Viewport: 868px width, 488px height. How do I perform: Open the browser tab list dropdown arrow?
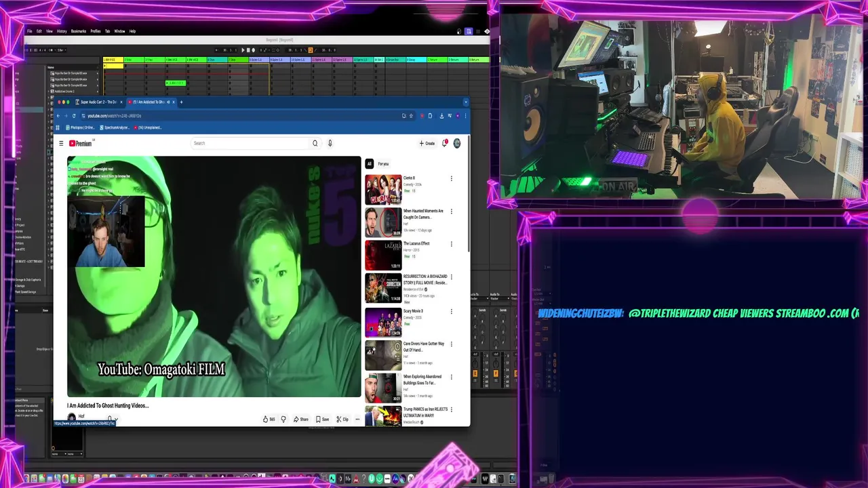click(466, 102)
